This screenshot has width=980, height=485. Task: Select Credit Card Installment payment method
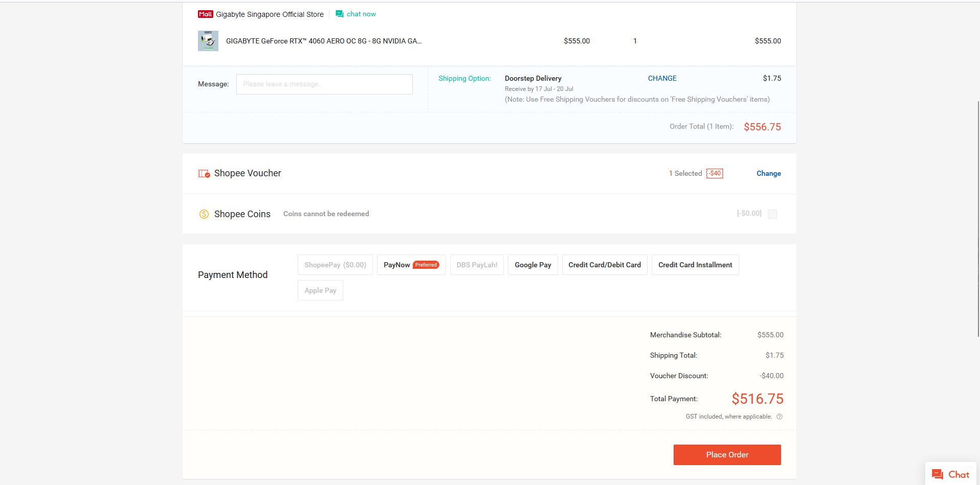(695, 265)
